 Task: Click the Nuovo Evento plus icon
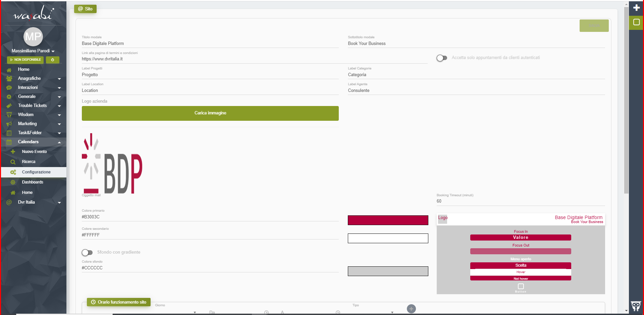(13, 152)
